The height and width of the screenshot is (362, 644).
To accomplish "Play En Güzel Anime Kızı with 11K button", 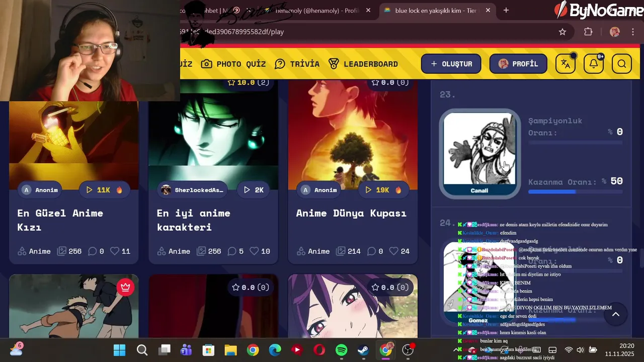I will [104, 190].
